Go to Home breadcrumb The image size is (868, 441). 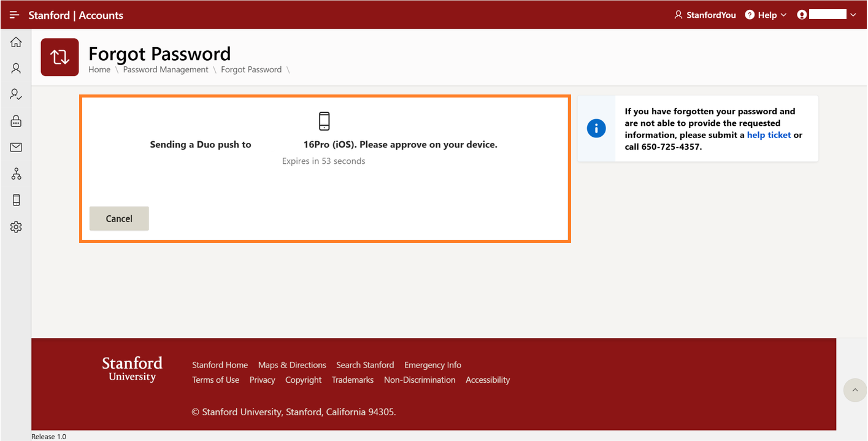tap(99, 69)
